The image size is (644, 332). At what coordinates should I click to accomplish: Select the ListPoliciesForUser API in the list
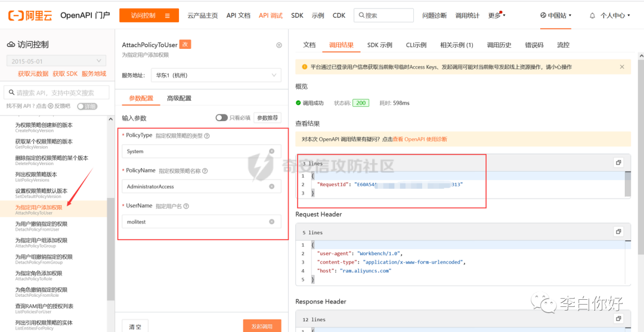(x=55, y=309)
